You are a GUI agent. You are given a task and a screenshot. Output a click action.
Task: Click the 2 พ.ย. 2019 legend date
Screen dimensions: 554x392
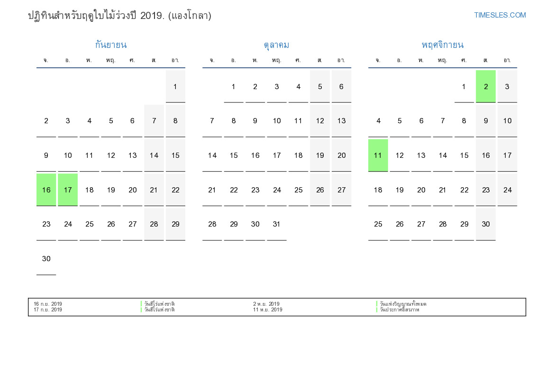tap(266, 304)
